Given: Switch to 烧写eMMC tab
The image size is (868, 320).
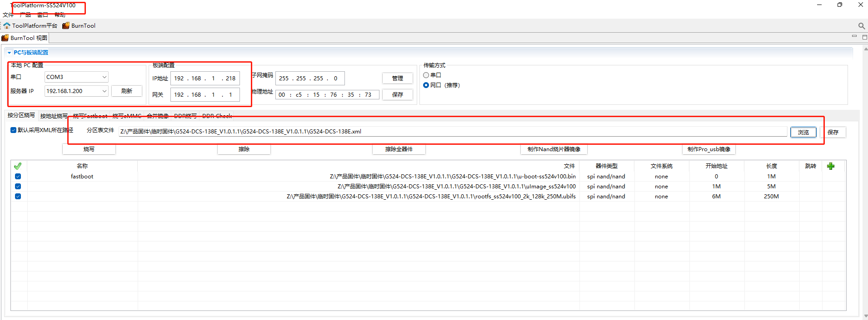Looking at the screenshot, I should coord(127,116).
